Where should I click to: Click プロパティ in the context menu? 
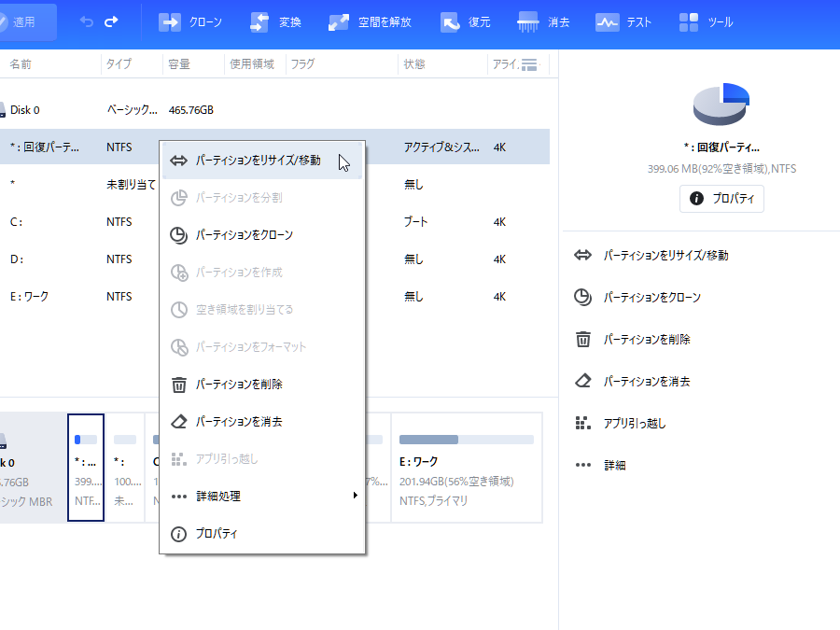pyautogui.click(x=216, y=534)
